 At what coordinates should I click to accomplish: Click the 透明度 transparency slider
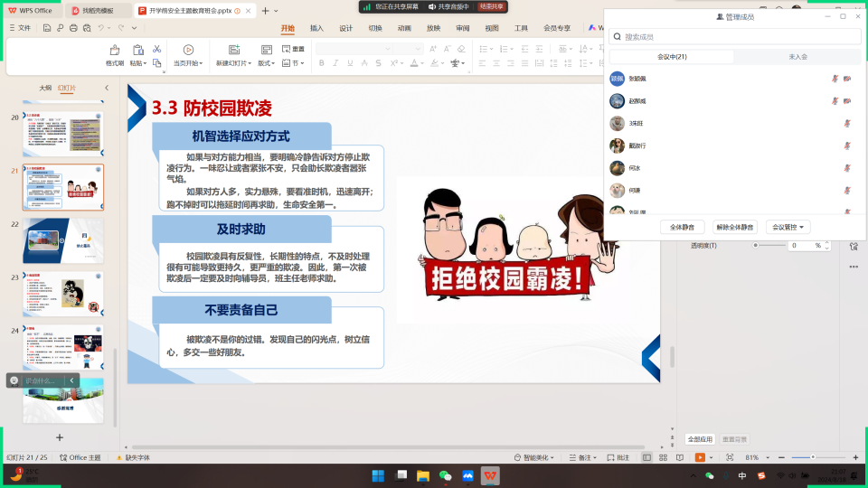pyautogui.click(x=758, y=246)
